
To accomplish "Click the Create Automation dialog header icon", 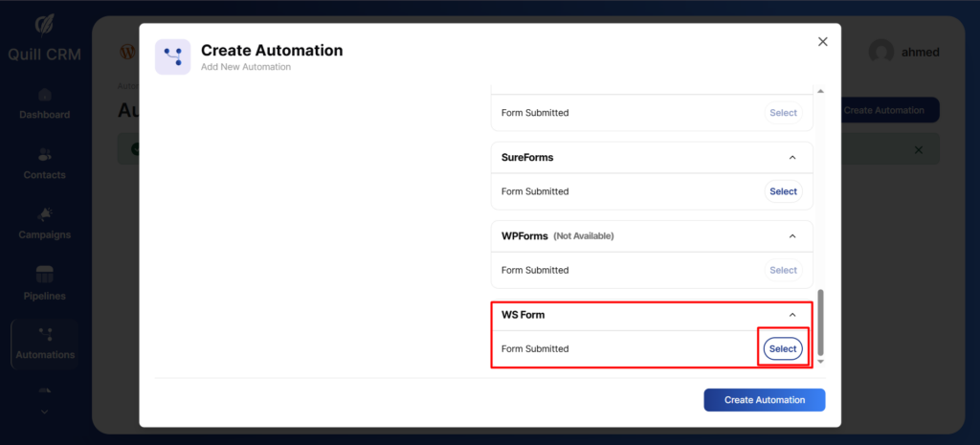I will click(172, 56).
